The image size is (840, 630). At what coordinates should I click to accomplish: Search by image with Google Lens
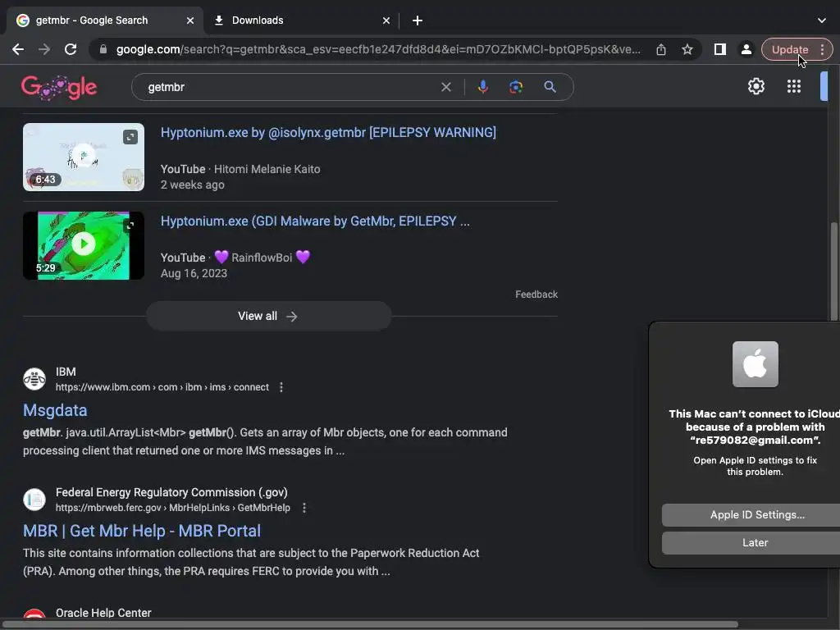tap(516, 87)
